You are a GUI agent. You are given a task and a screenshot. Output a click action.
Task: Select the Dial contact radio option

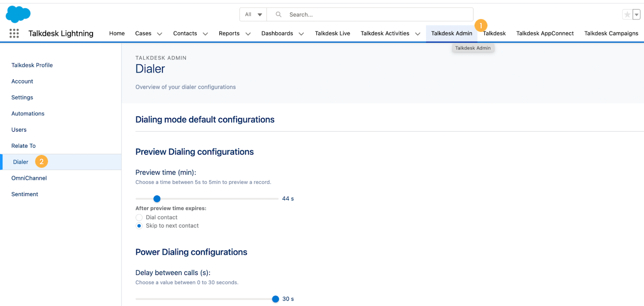139,217
